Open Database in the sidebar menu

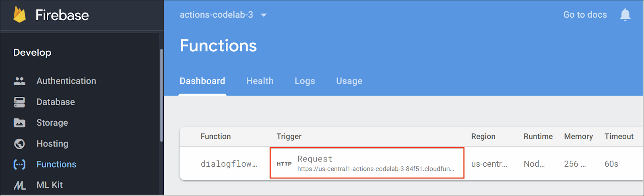56,102
